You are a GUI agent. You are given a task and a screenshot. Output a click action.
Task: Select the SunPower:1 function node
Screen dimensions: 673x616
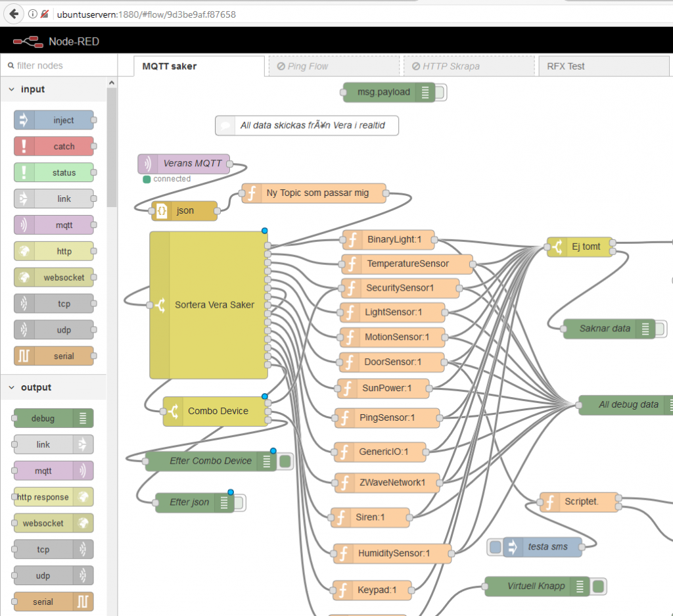(x=383, y=389)
